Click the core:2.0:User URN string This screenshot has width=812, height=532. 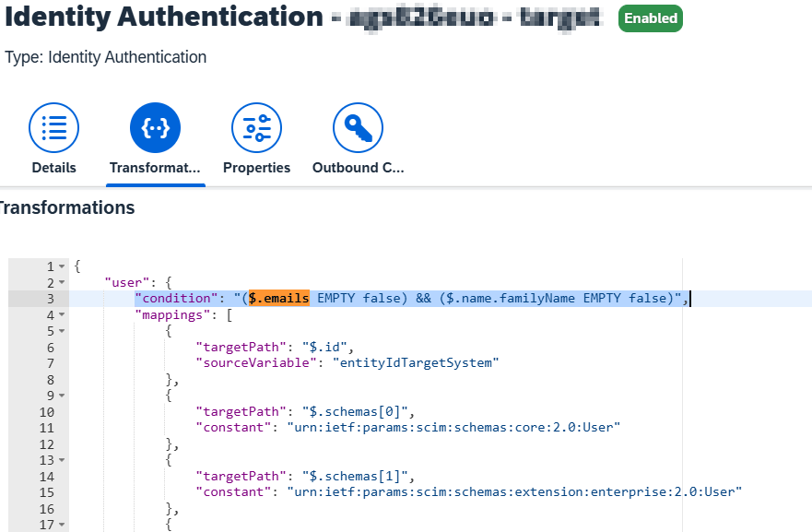coord(453,428)
